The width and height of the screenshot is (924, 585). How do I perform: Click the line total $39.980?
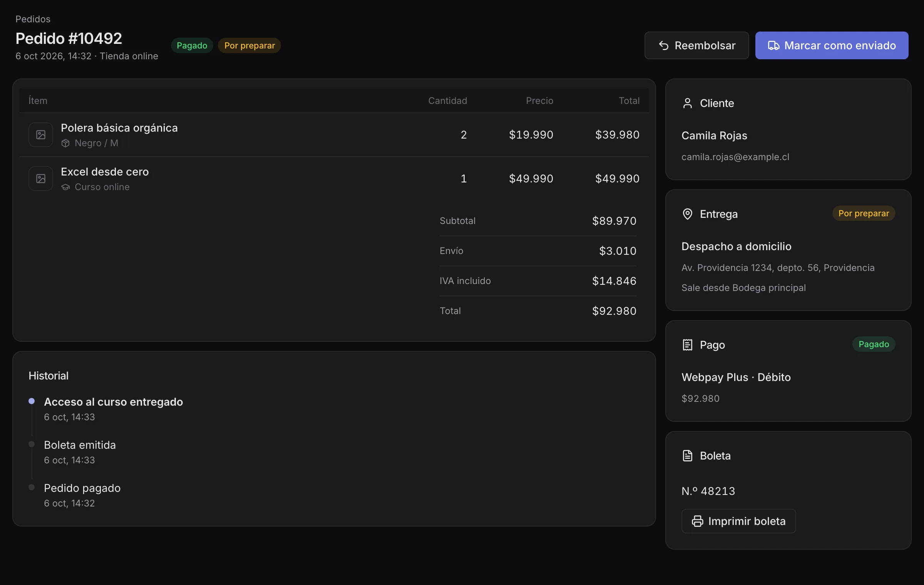617,135
